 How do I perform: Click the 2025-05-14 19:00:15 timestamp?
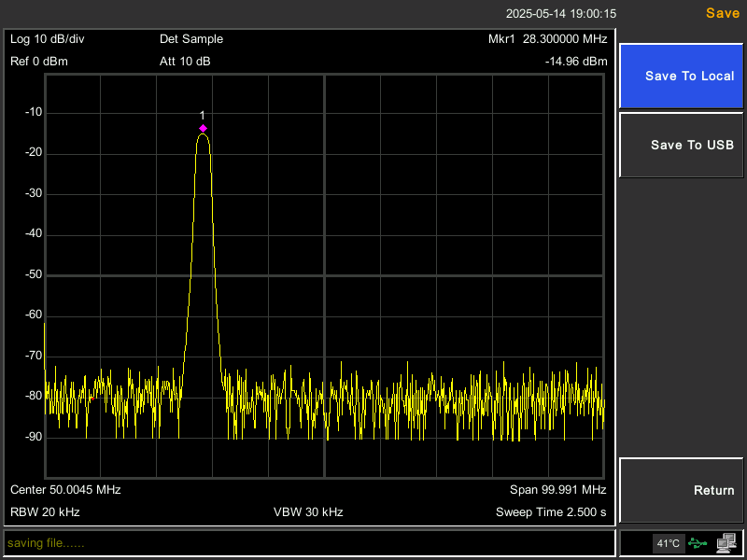click(x=561, y=14)
